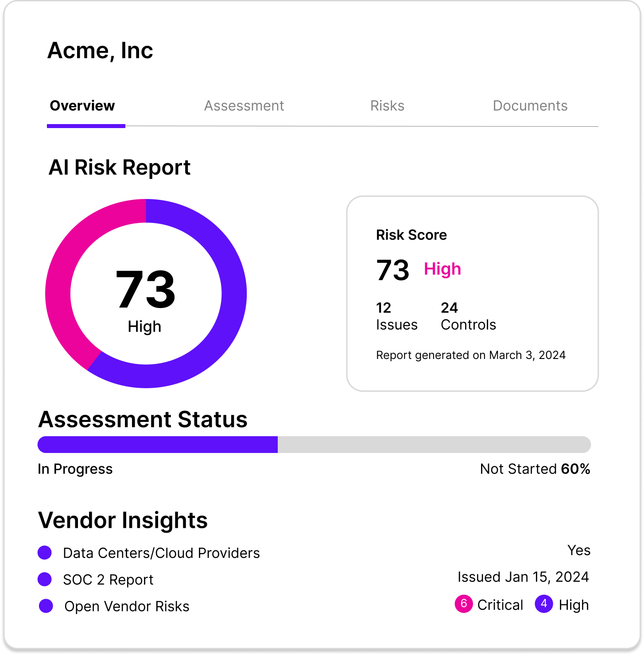Click the bullet next to SOC 2 Report

[45, 579]
